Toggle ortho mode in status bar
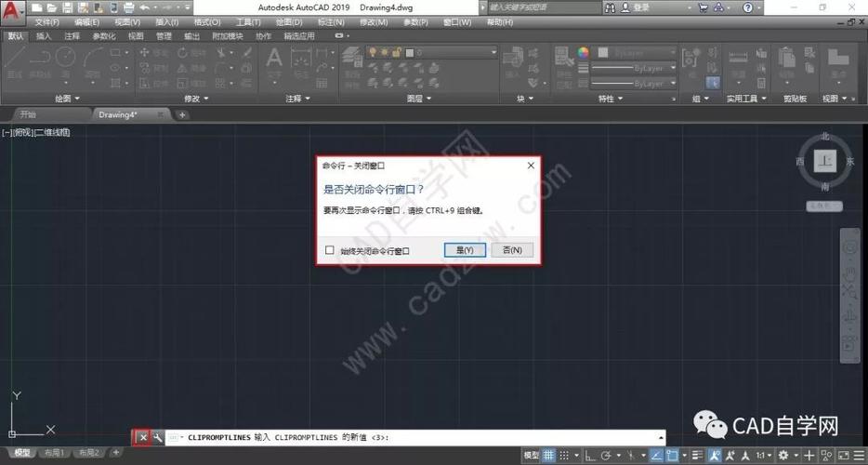The height and width of the screenshot is (465, 868). tap(590, 456)
